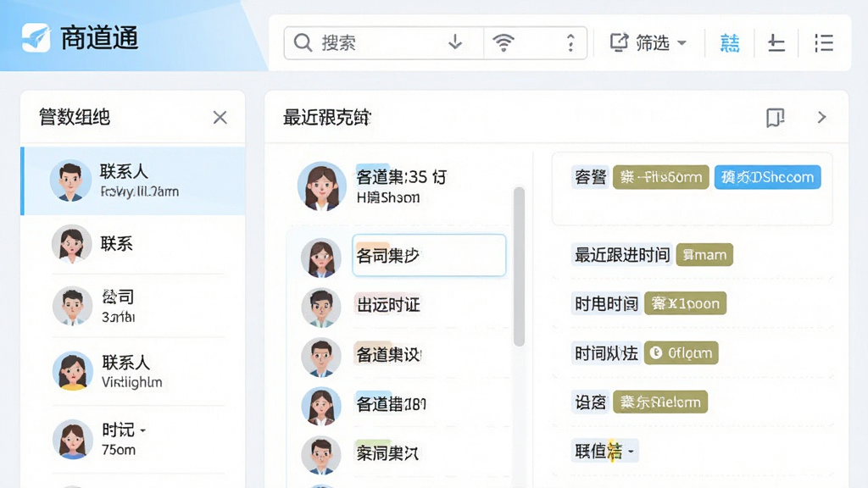Click the 时间拟法 label
The image size is (868, 488).
coord(606,353)
